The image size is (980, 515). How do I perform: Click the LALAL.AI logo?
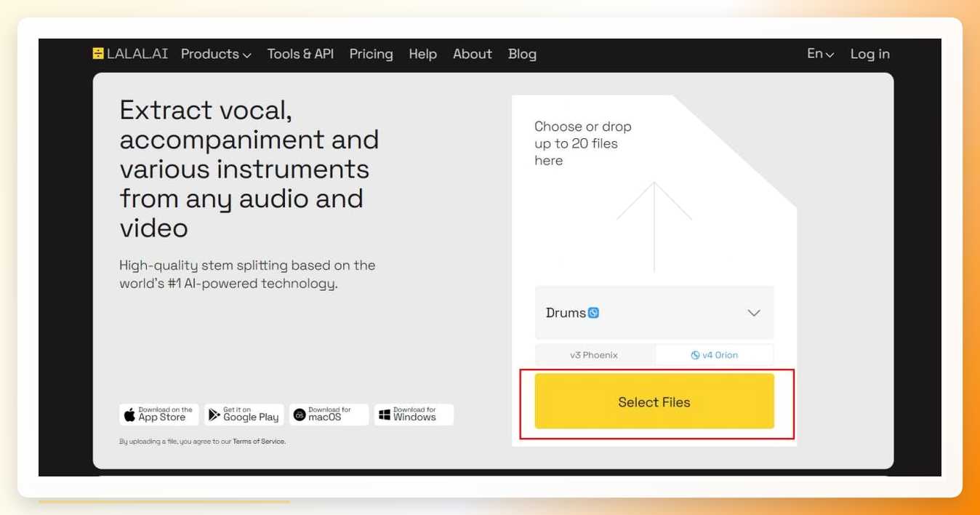pos(130,54)
